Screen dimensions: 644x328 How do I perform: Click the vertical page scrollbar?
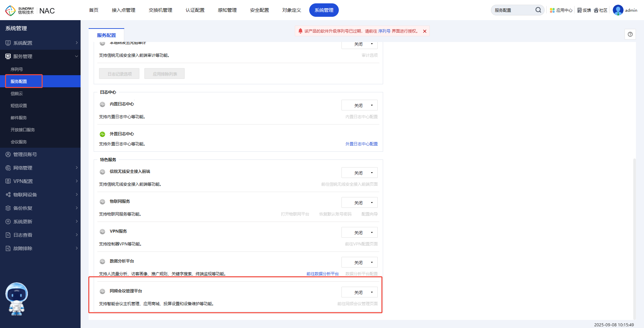(634, 235)
